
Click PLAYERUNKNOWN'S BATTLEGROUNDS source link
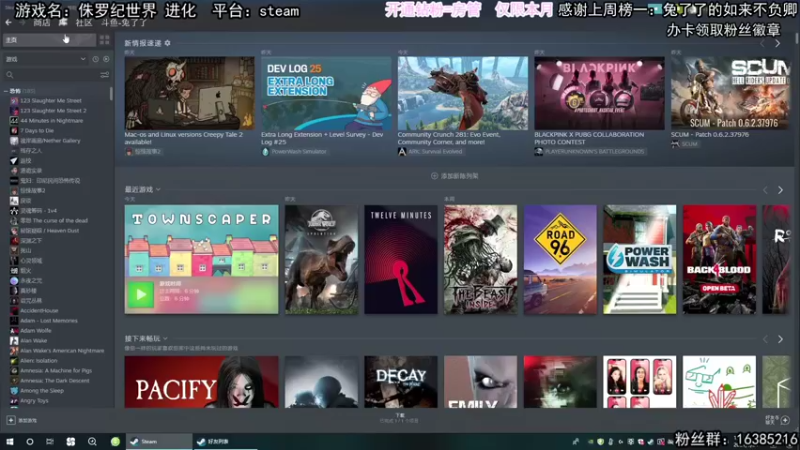point(594,152)
